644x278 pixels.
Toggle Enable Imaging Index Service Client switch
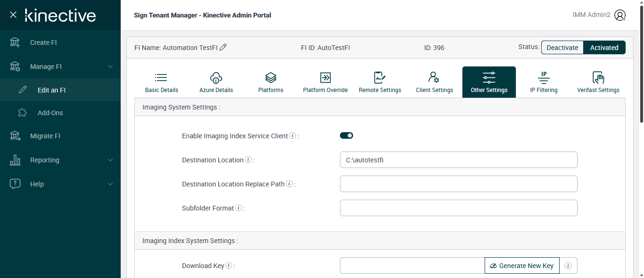coord(347,136)
